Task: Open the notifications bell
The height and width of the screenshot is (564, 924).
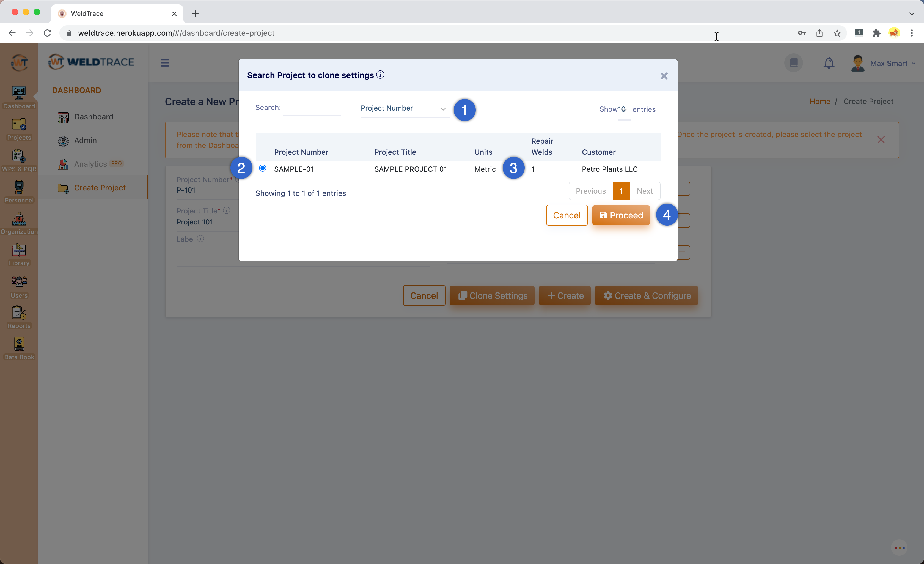Action: [x=829, y=63]
